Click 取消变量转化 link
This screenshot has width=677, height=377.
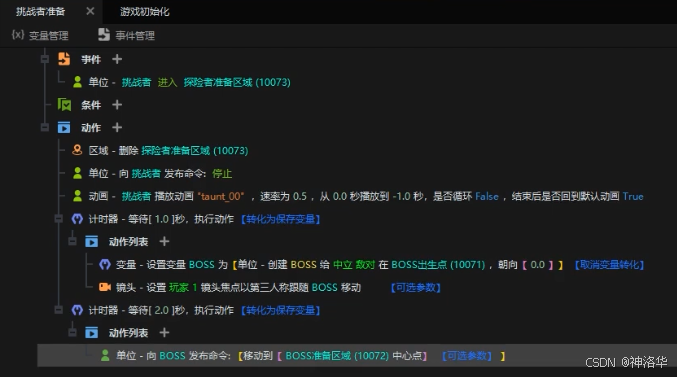click(x=609, y=265)
